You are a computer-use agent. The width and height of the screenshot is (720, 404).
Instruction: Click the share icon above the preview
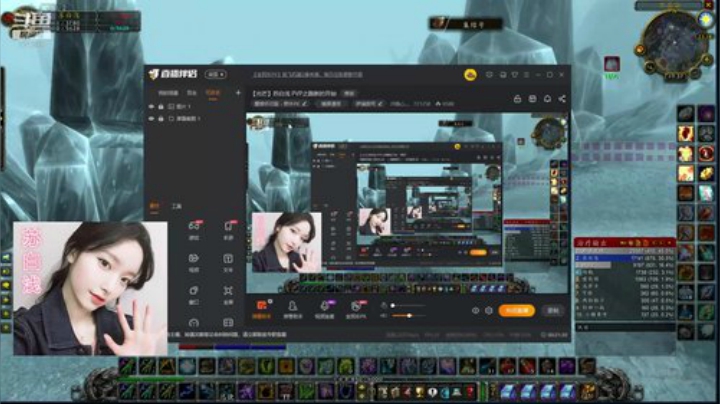[562, 99]
